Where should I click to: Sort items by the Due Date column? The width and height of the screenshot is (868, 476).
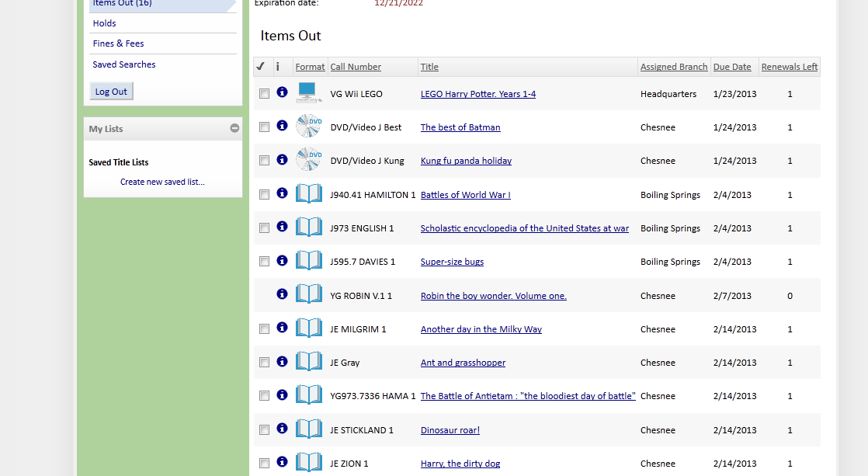[x=731, y=66]
